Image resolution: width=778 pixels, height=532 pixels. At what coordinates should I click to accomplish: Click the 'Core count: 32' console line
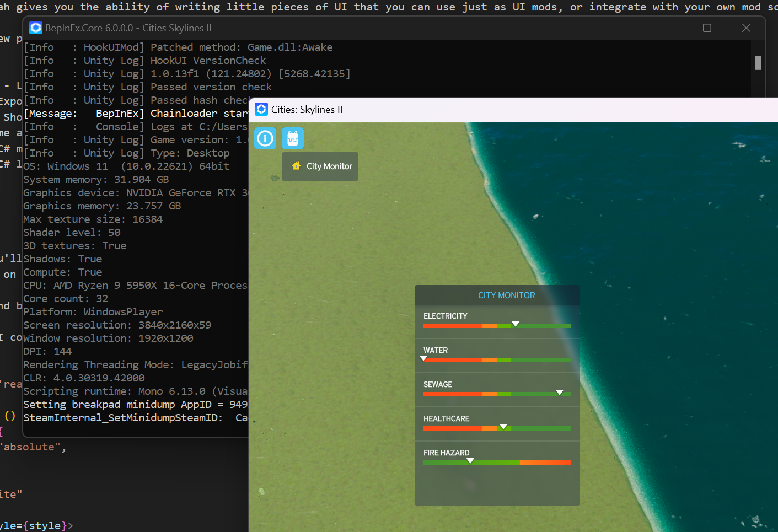(x=66, y=299)
